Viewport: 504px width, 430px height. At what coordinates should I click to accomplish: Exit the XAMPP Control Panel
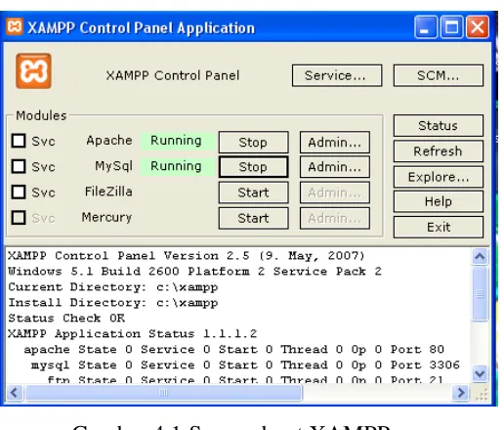pos(439,227)
